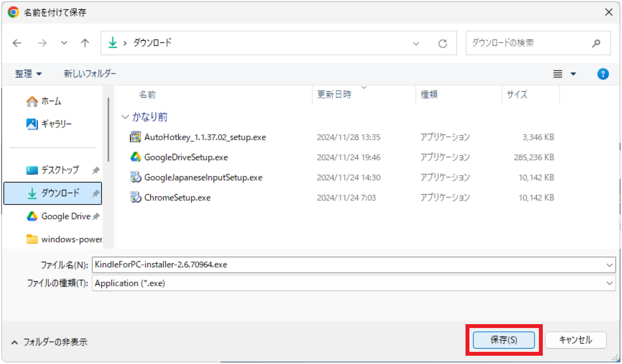Expand the ファイル名 dropdown arrow
The image size is (622, 364).
610,265
